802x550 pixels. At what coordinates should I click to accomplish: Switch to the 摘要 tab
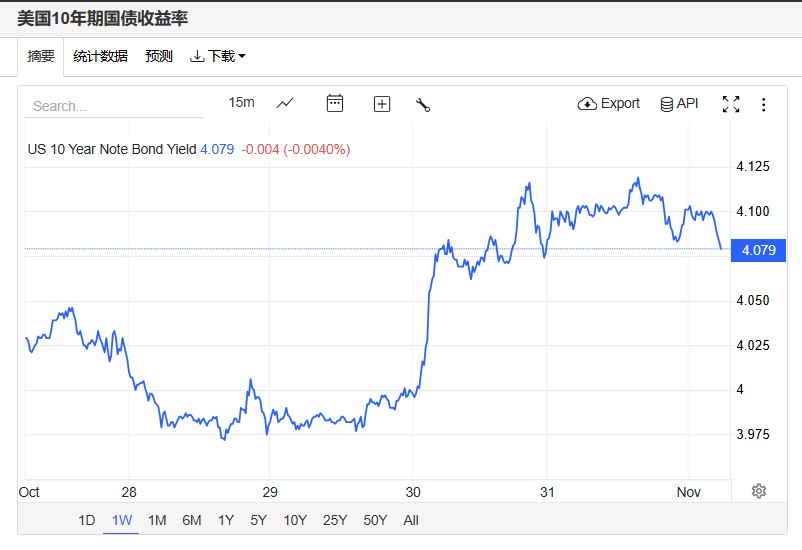pyautogui.click(x=41, y=56)
